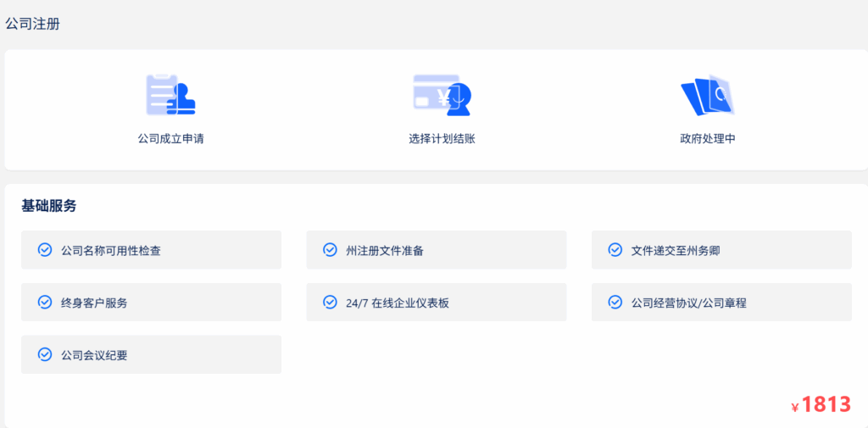Image resolution: width=868 pixels, height=428 pixels.
Task: Click the ¥1813 price
Action: click(x=821, y=405)
